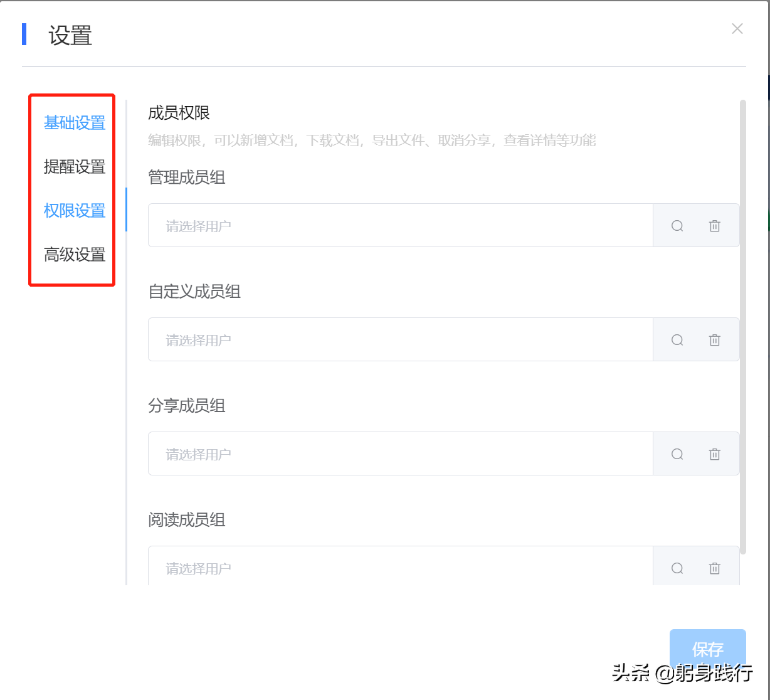Search users for 分享成员组

(x=677, y=454)
